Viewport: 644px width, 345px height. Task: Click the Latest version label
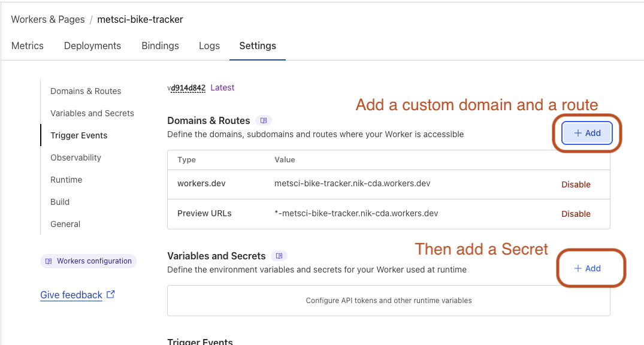coord(222,87)
